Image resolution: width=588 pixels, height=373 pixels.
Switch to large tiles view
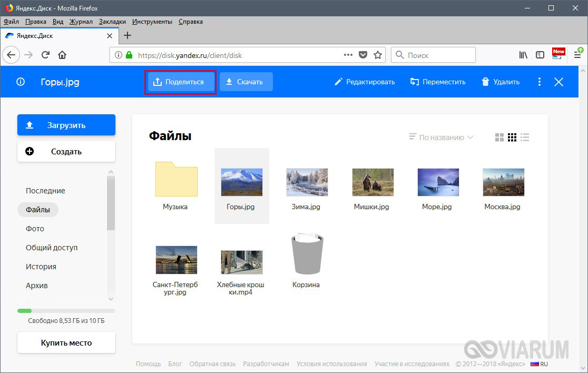click(499, 138)
